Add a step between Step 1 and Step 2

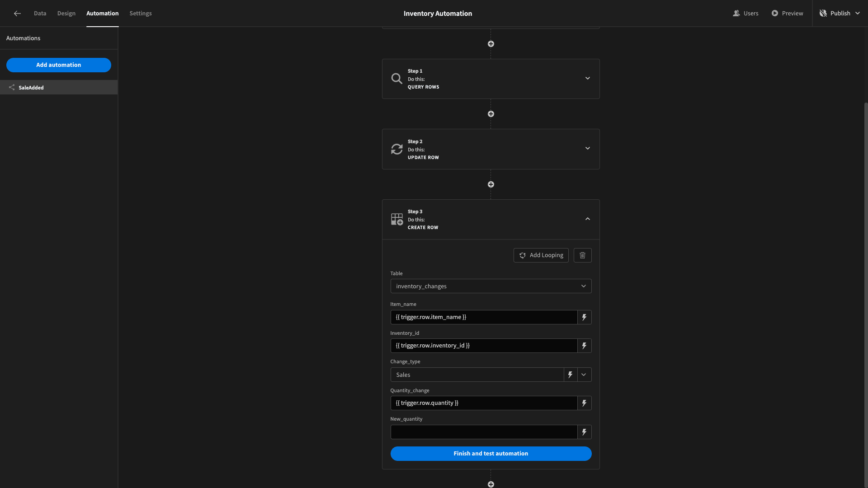491,114
